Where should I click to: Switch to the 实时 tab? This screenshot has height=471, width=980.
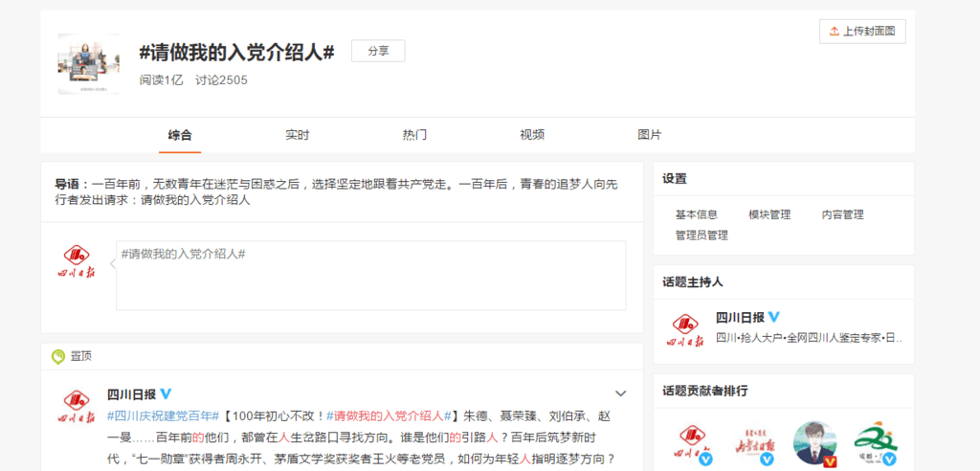298,135
